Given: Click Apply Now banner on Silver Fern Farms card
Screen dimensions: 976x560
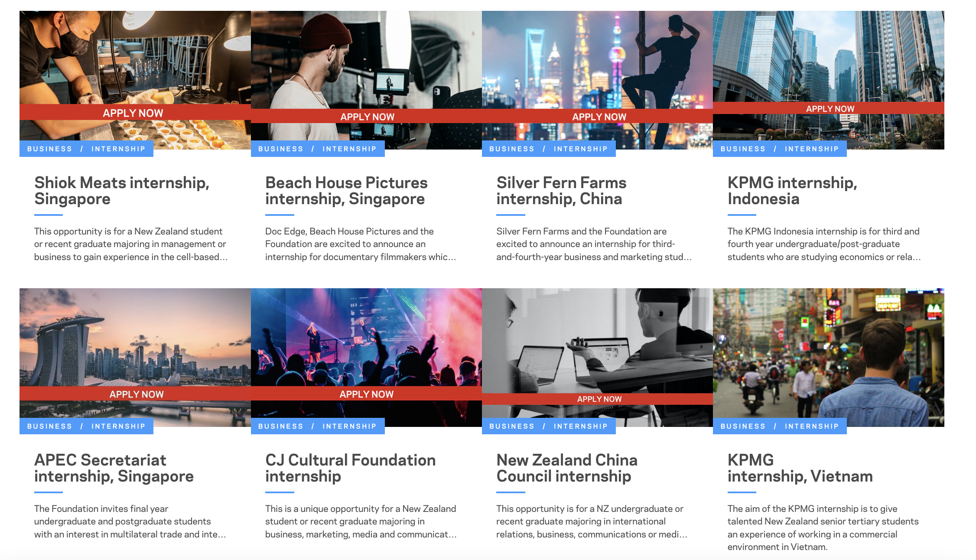Looking at the screenshot, I should point(597,116).
